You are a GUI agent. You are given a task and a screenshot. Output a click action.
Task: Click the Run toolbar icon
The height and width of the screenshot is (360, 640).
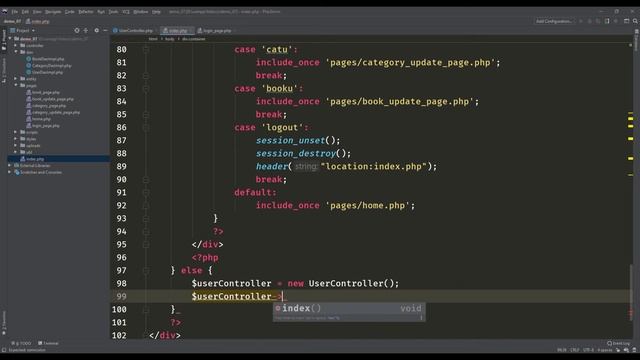point(581,21)
